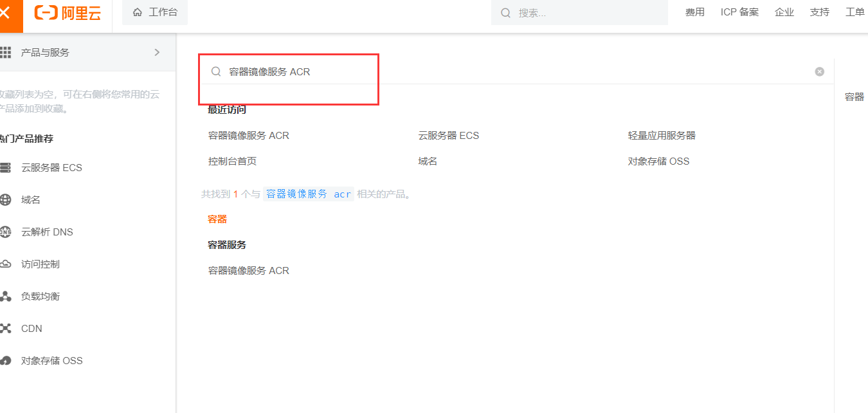868x413 pixels.
Task: Click the Alibaba Cloud logo
Action: (x=68, y=13)
